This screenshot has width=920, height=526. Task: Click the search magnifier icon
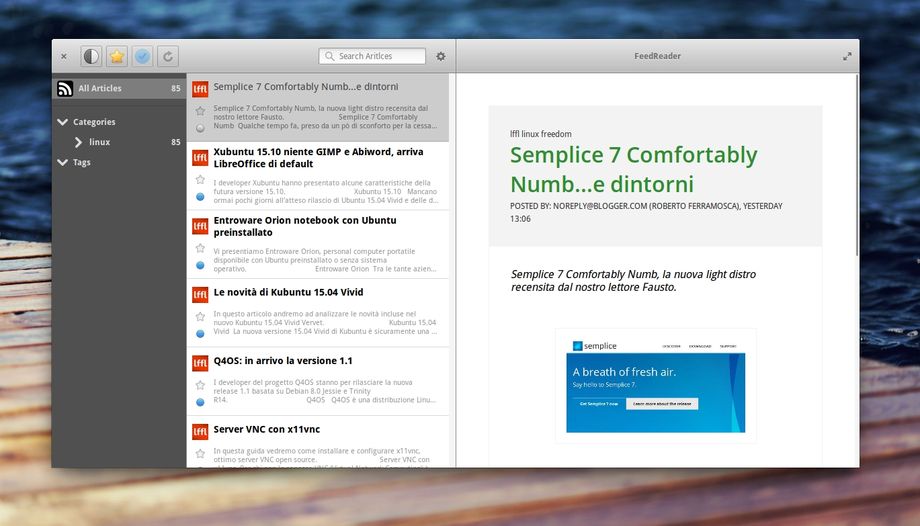point(330,56)
